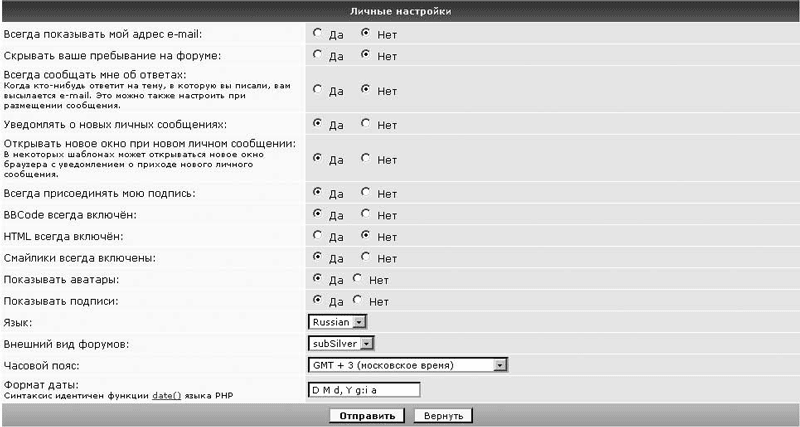The width and height of the screenshot is (800, 427).
Task: Enable HTML by selecting 'Да'
Action: (318, 235)
